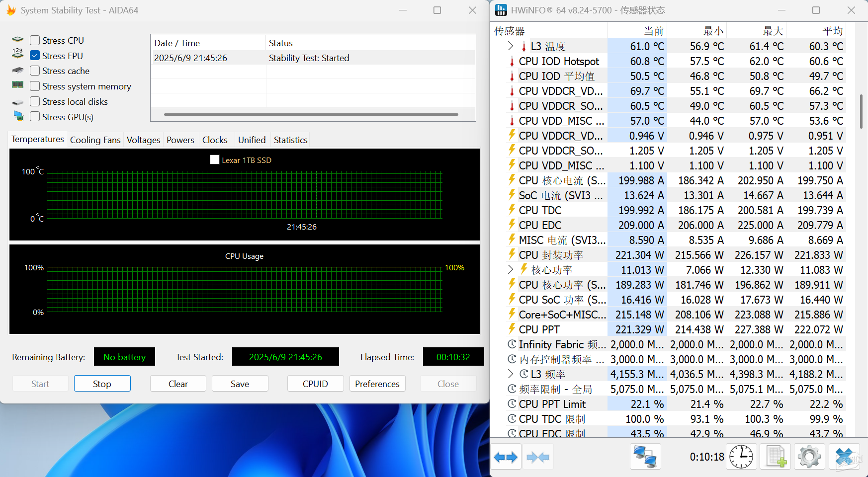Click the CPU chip icon beside Stress CPU
This screenshot has width=868, height=477.
(18, 39)
